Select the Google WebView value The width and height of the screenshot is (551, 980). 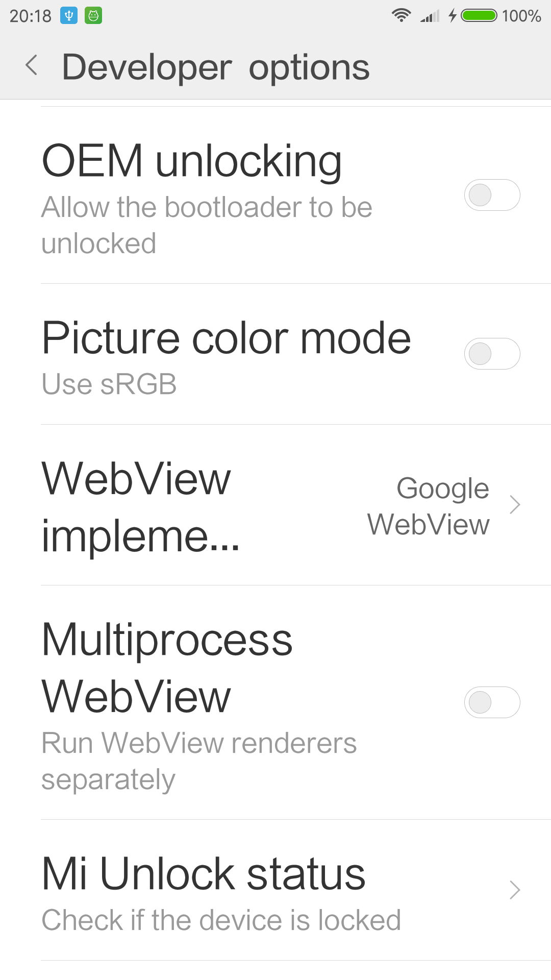point(429,506)
